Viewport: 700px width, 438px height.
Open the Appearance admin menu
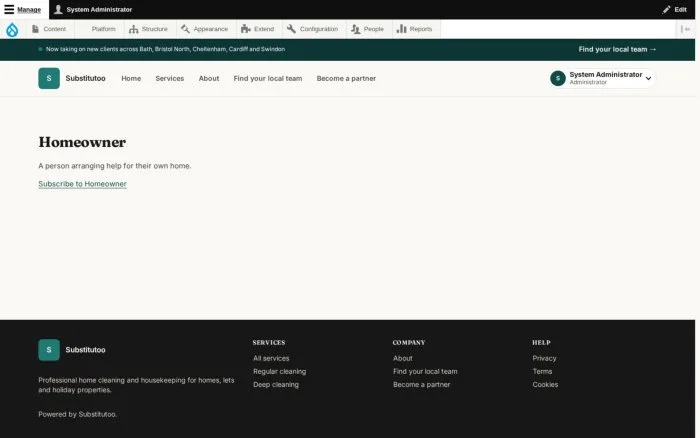pyautogui.click(x=204, y=29)
